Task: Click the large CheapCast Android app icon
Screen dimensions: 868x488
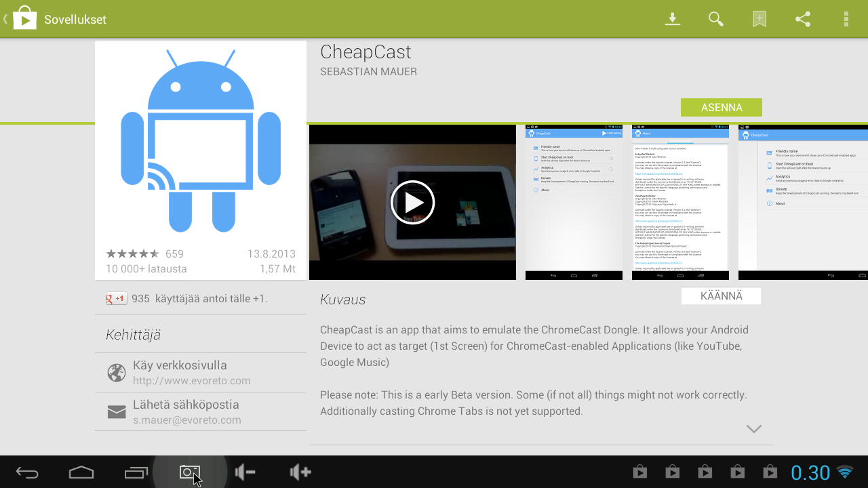Action: click(201, 140)
